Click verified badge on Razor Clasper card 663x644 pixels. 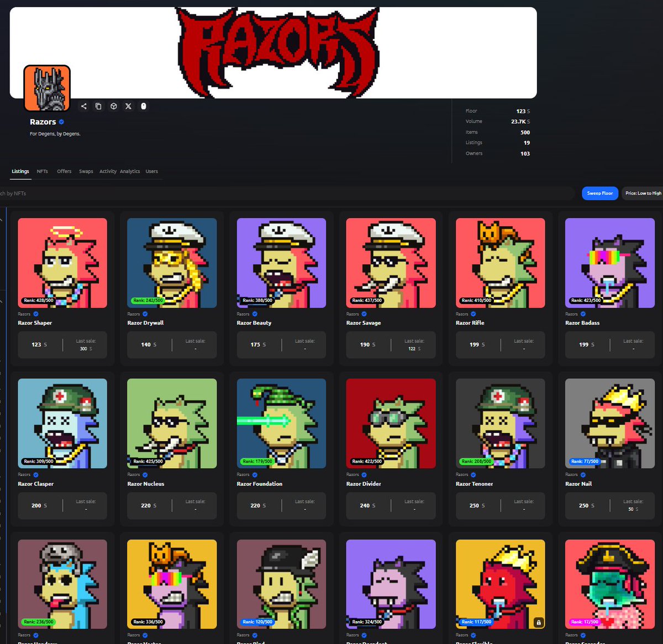coord(36,475)
